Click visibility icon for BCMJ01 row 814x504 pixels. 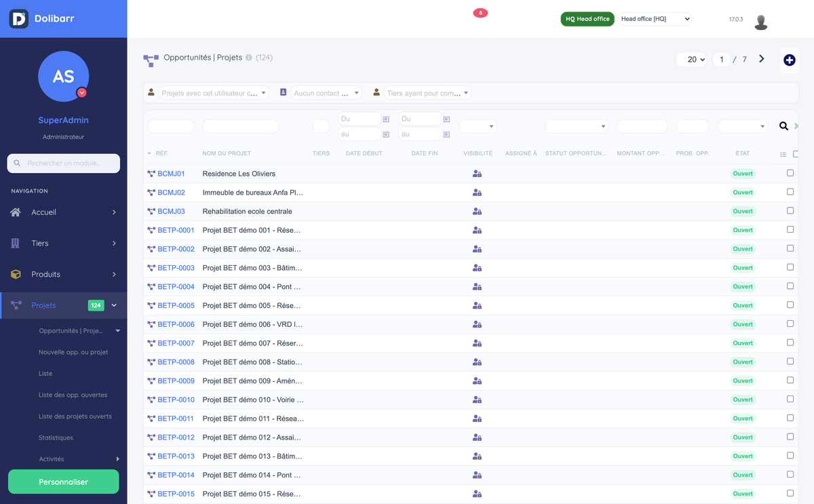pos(477,174)
